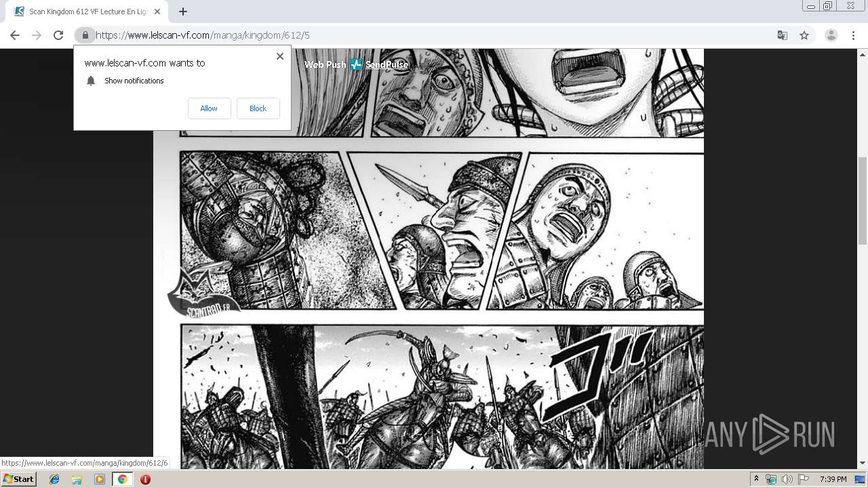Click the scrollbar up arrow
868x488 pixels.
click(x=863, y=54)
